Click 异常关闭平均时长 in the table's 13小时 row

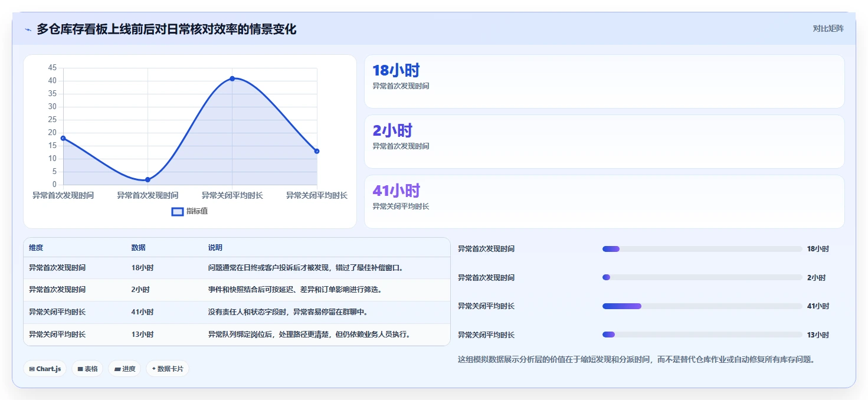(x=57, y=335)
